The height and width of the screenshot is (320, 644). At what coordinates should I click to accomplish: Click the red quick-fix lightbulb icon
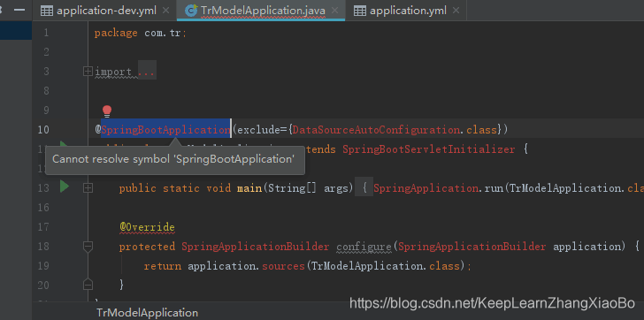coord(107,111)
